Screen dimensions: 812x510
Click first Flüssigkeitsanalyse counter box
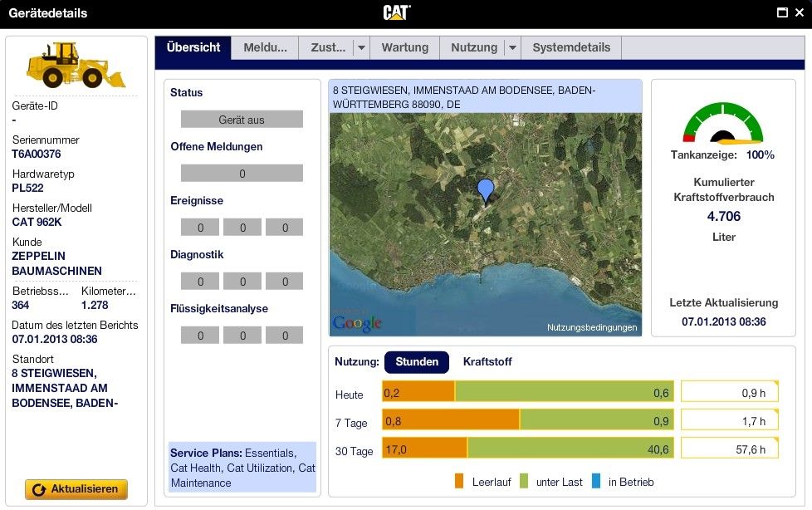click(x=200, y=336)
